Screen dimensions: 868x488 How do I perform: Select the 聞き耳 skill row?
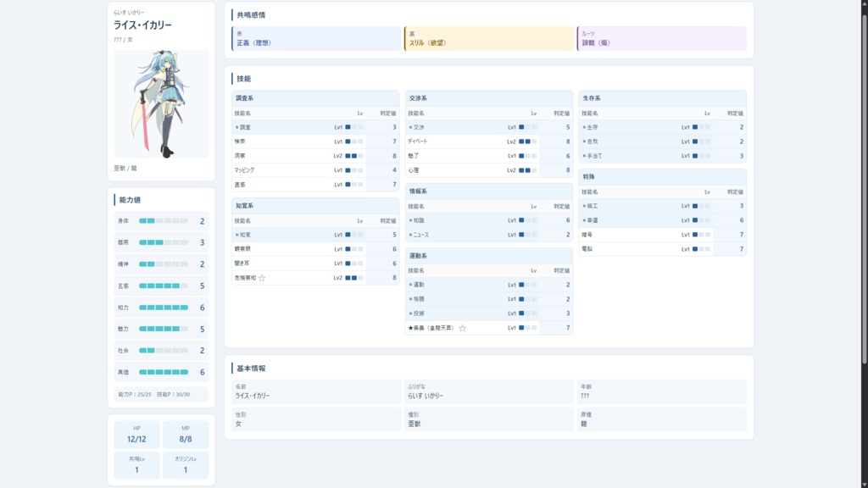(315, 263)
